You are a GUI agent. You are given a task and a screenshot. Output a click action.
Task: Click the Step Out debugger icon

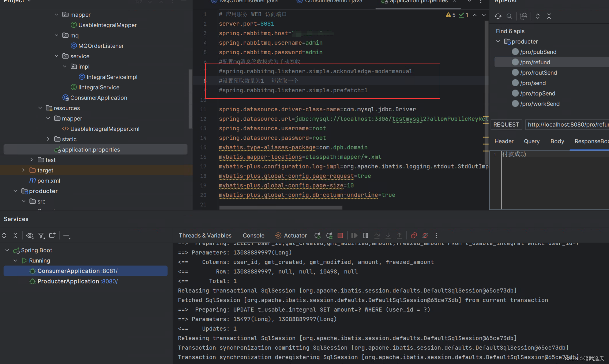click(x=399, y=235)
